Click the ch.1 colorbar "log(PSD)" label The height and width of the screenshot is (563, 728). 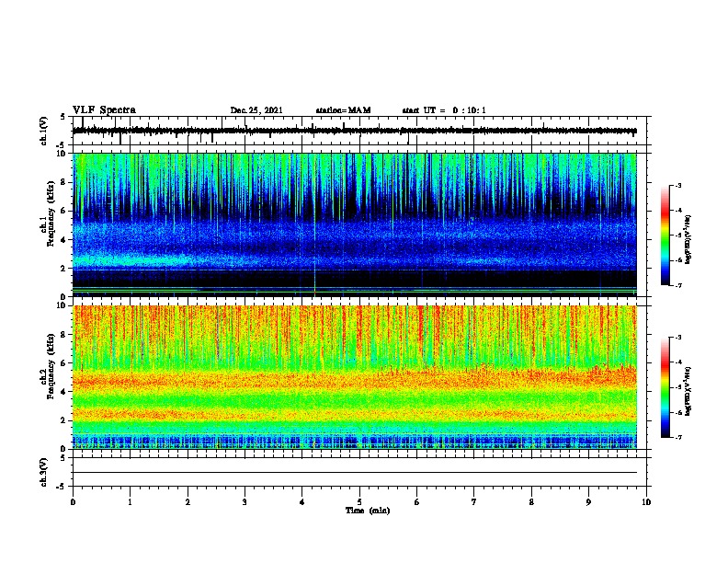click(x=688, y=239)
